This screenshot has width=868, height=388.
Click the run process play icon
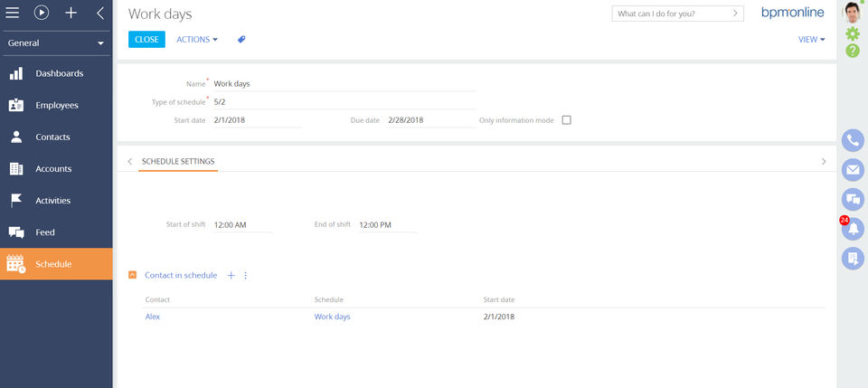click(42, 13)
